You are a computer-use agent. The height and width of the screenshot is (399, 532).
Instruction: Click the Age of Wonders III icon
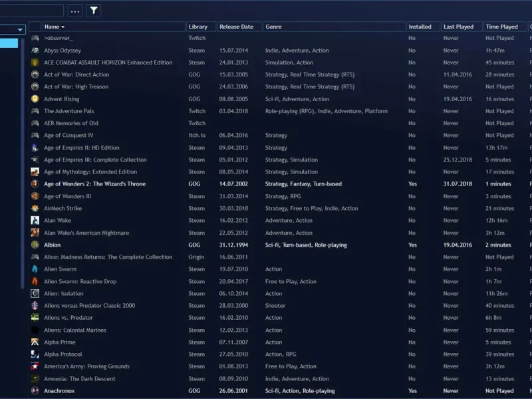[35, 196]
